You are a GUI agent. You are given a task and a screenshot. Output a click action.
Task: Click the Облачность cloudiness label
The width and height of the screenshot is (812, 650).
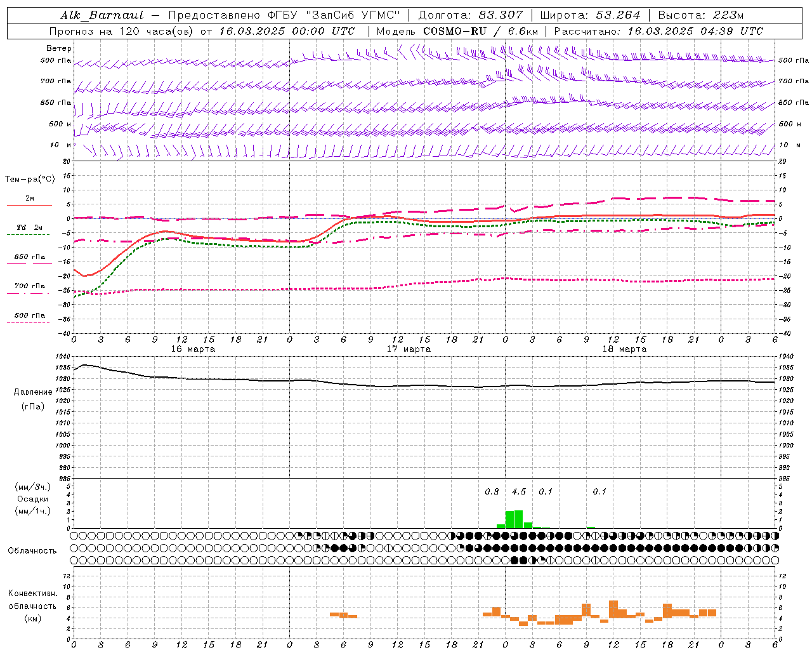pos(32,550)
